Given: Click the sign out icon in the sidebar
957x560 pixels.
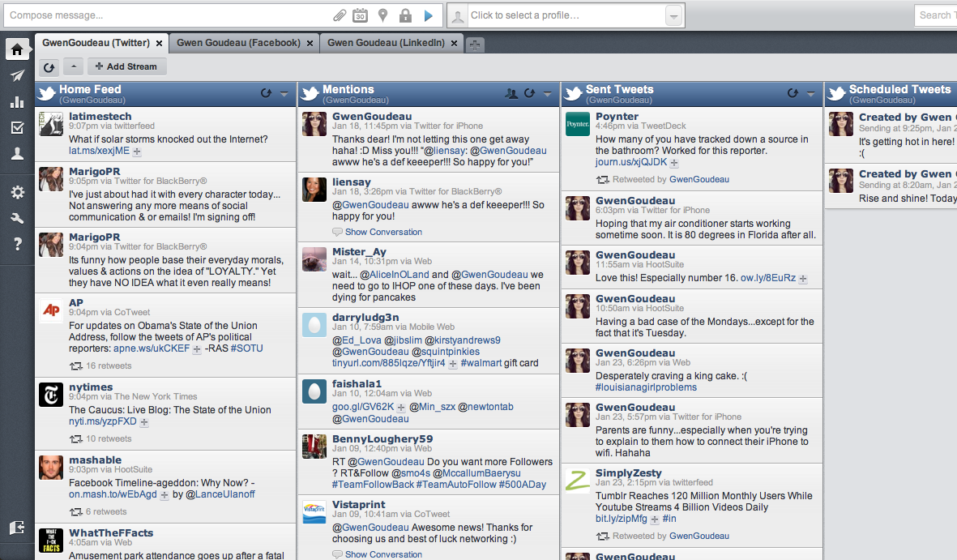Looking at the screenshot, I should click(17, 528).
